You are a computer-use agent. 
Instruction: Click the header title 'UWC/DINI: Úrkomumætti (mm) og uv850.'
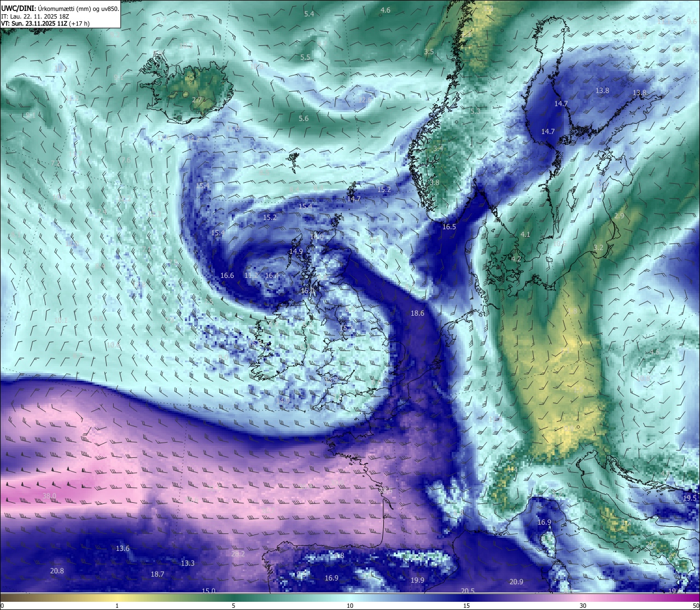point(60,9)
